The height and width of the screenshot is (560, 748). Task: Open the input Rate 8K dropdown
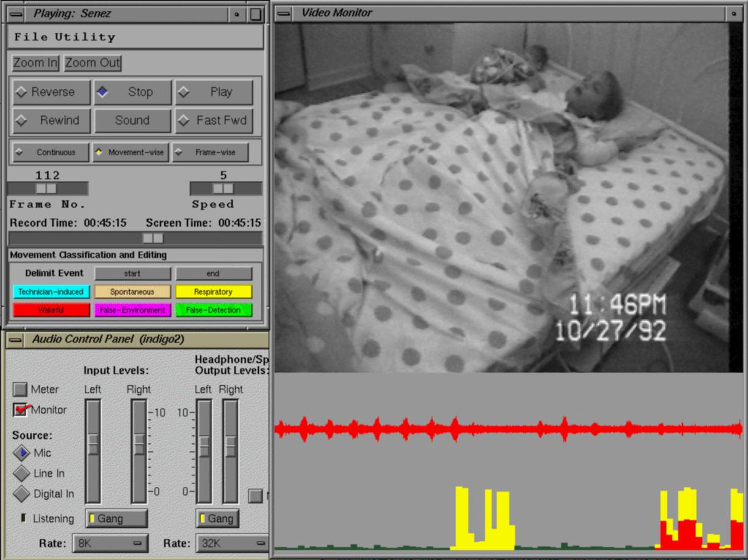pyautogui.click(x=110, y=543)
